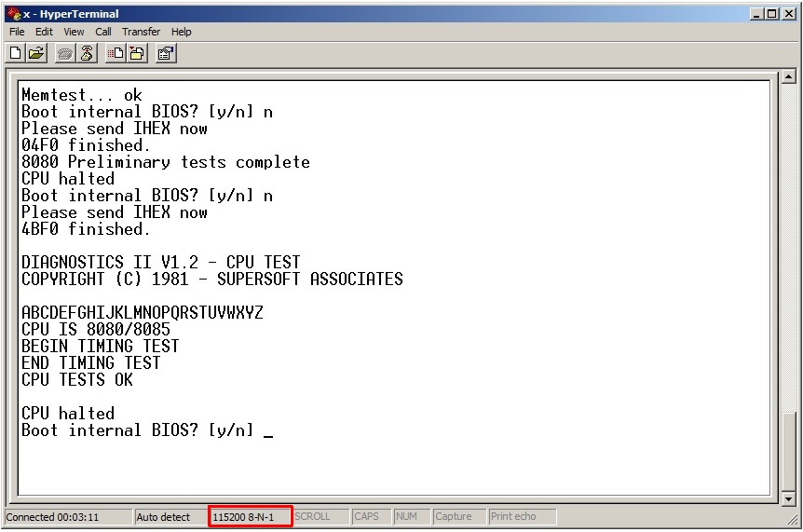
Task: Open the Edit menu
Action: [x=44, y=32]
